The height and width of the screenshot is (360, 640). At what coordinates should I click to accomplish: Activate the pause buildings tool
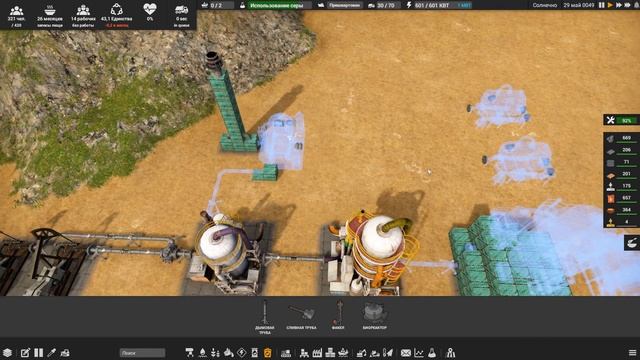38,353
